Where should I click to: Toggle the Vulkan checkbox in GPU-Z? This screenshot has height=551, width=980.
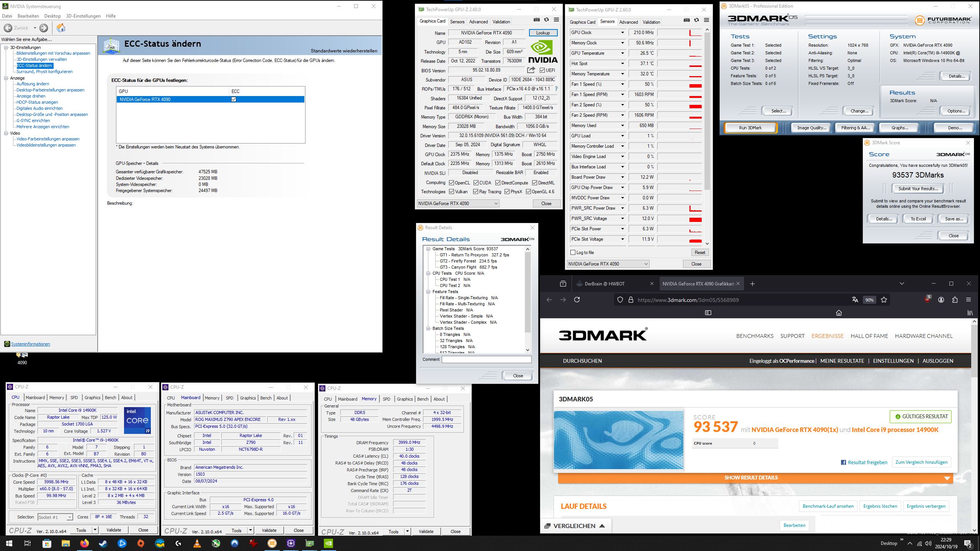451,191
